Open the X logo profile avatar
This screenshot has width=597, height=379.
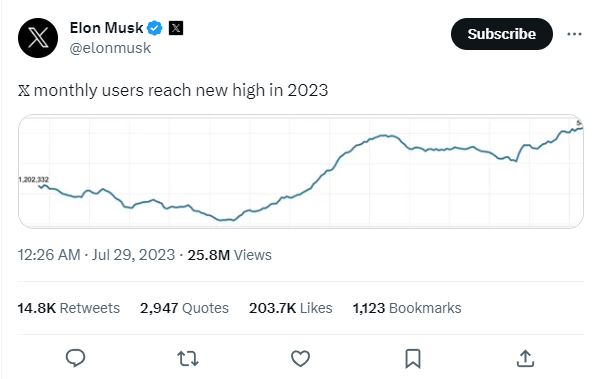pyautogui.click(x=38, y=38)
